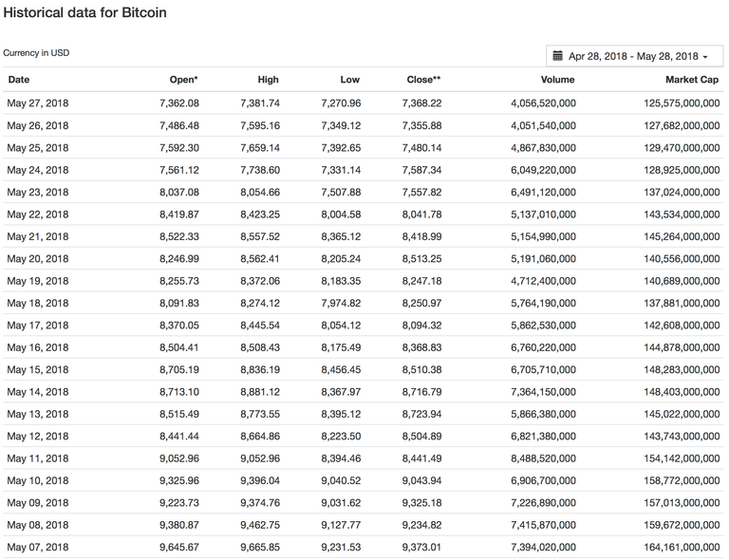
Task: Select the May 17, 2018 date cell
Action: (x=38, y=326)
